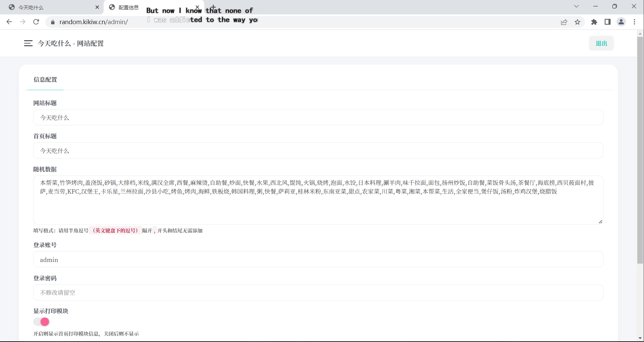Close the 今天吃什么 browser tab

click(97, 7)
